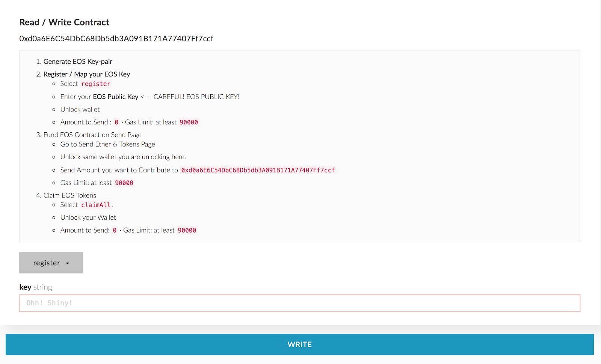Viewport: 601px width, 364px height.
Task: Click "Unlock same wallet you are unlocking here."
Action: (x=123, y=157)
